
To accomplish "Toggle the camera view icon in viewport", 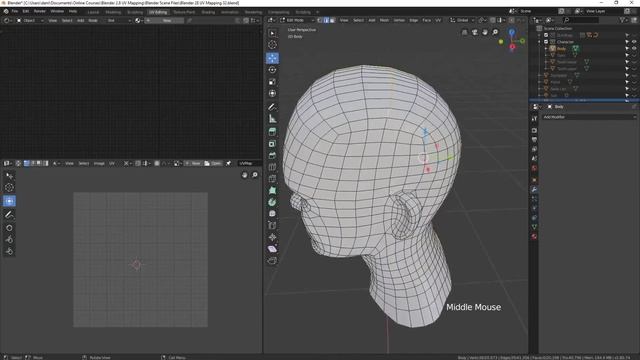I will [475, 32].
